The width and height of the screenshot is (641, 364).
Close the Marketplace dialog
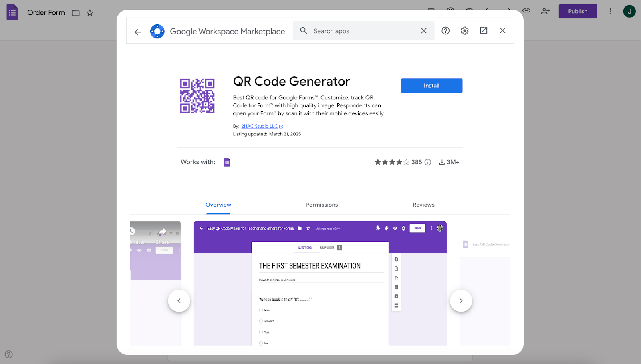click(x=503, y=31)
